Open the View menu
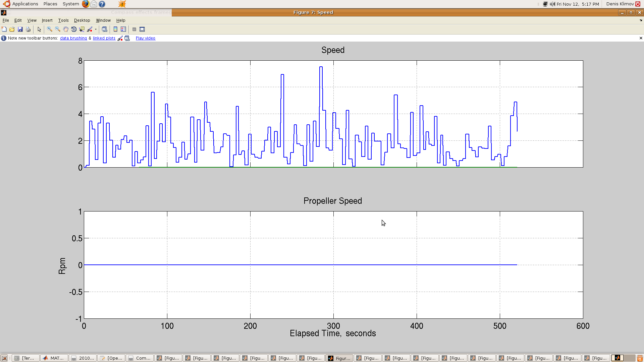Image resolution: width=644 pixels, height=362 pixels. point(32,20)
